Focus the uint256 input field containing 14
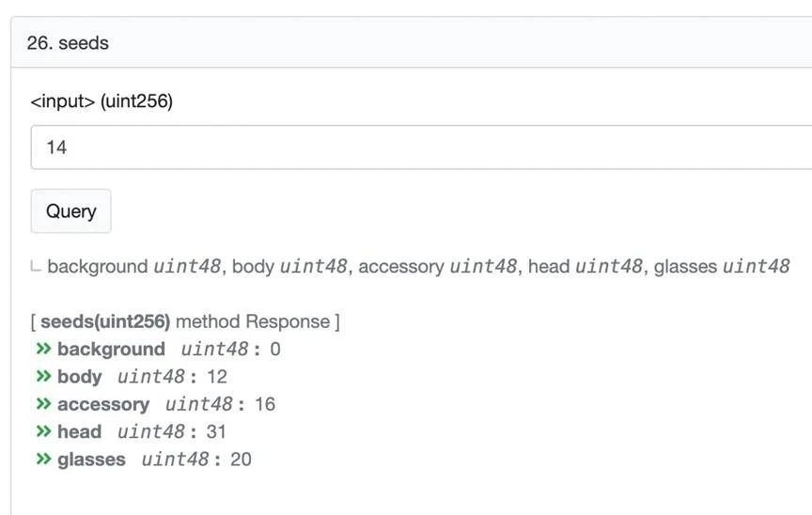 (x=421, y=147)
